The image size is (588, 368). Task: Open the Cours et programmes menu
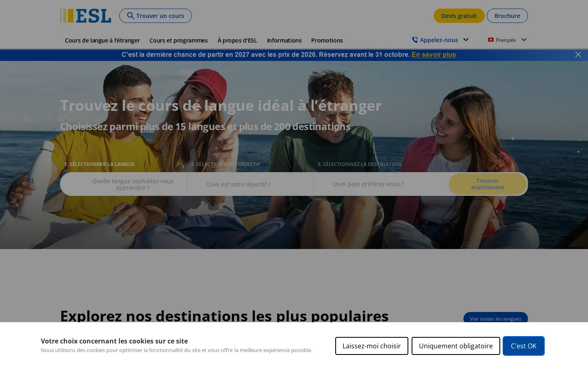tap(178, 40)
